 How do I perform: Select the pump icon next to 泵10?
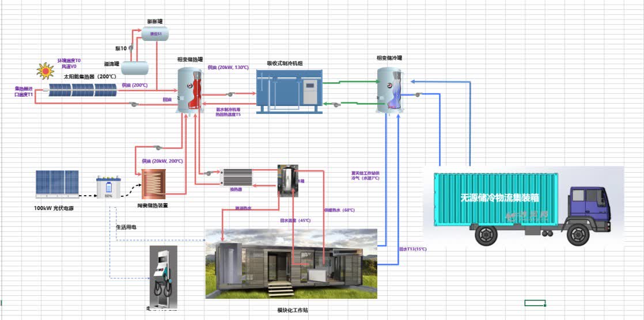[131, 48]
